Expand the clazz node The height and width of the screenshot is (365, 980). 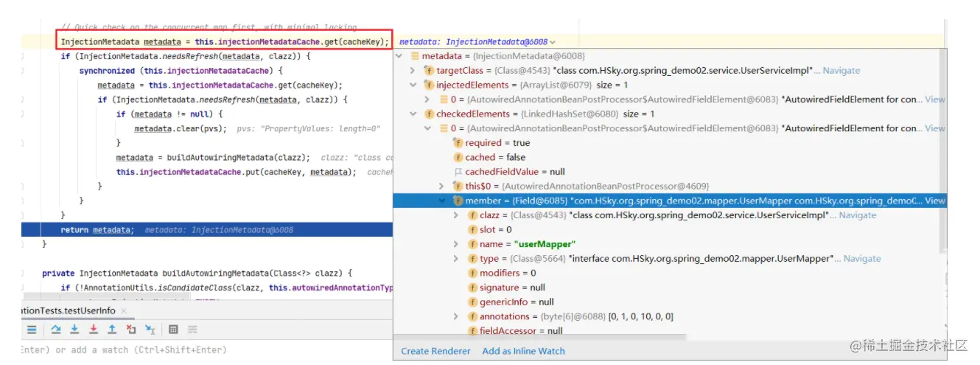[x=456, y=215]
